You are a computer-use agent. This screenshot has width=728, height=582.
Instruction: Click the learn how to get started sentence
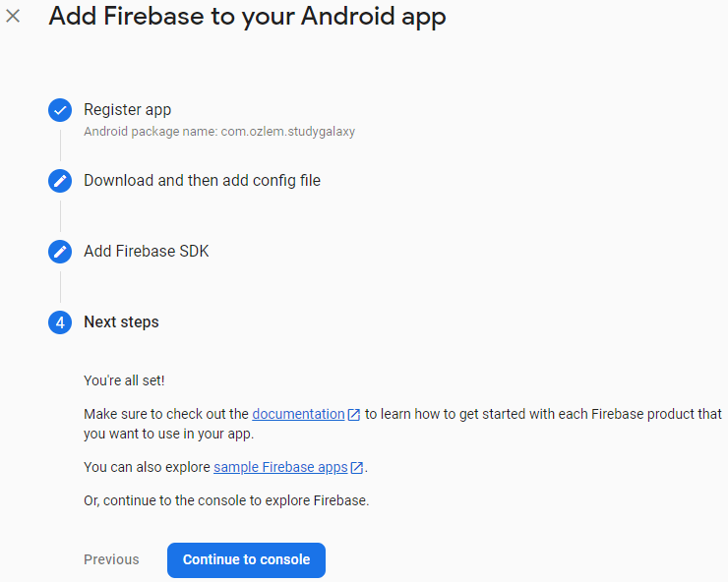tap(403, 424)
